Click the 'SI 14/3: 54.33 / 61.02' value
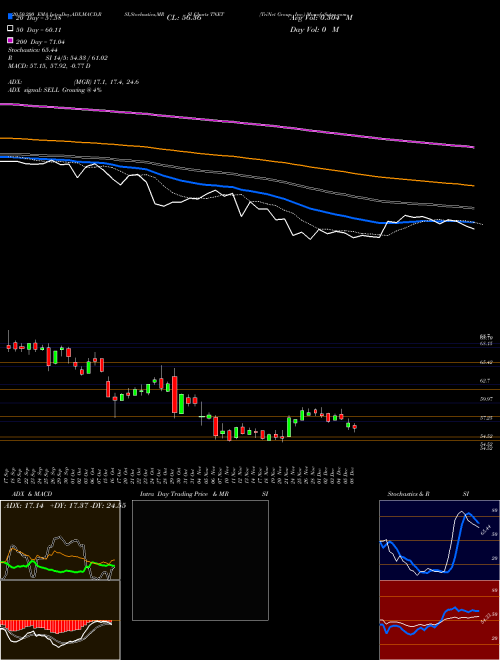The image size is (500, 660). (77, 58)
